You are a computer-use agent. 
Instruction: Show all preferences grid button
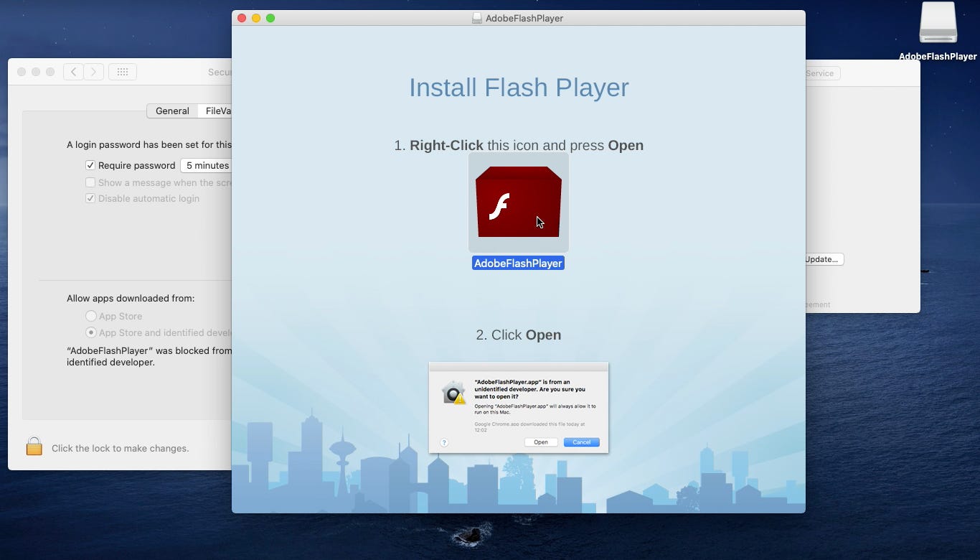123,72
